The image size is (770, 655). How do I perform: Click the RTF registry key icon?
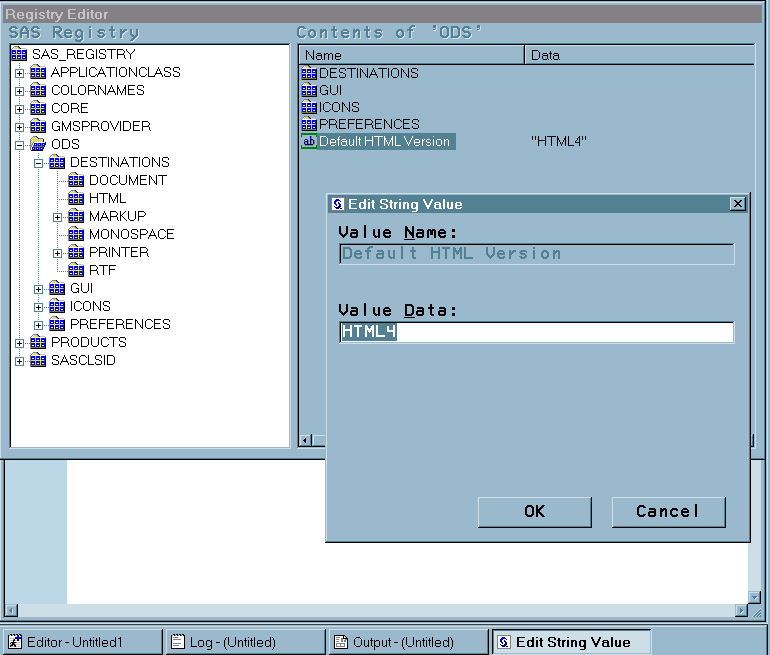76,271
